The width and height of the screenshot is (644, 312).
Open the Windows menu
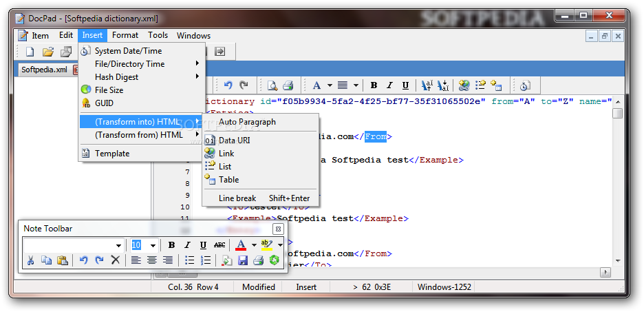click(193, 36)
